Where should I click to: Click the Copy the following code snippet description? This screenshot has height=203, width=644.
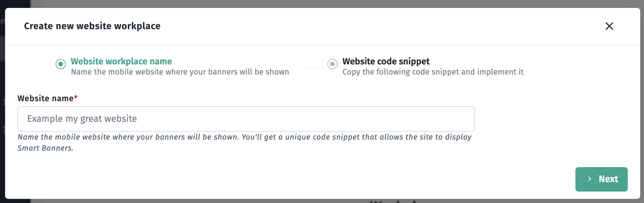tap(433, 72)
